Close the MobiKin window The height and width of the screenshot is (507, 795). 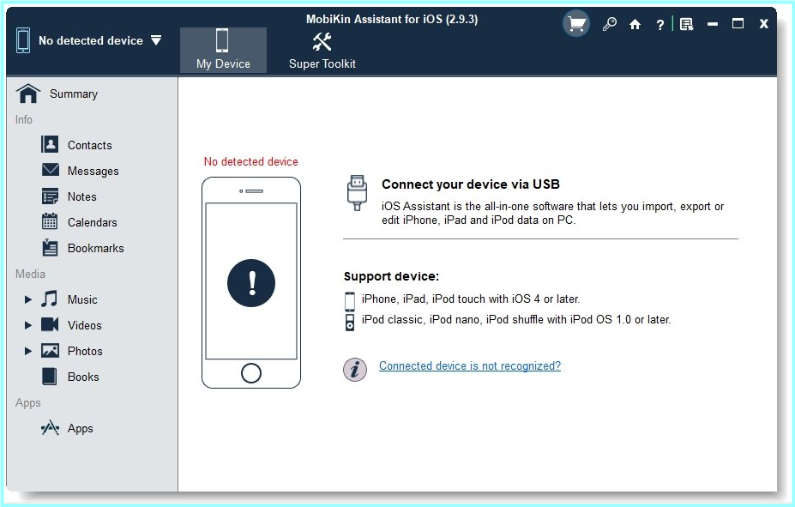(x=764, y=24)
